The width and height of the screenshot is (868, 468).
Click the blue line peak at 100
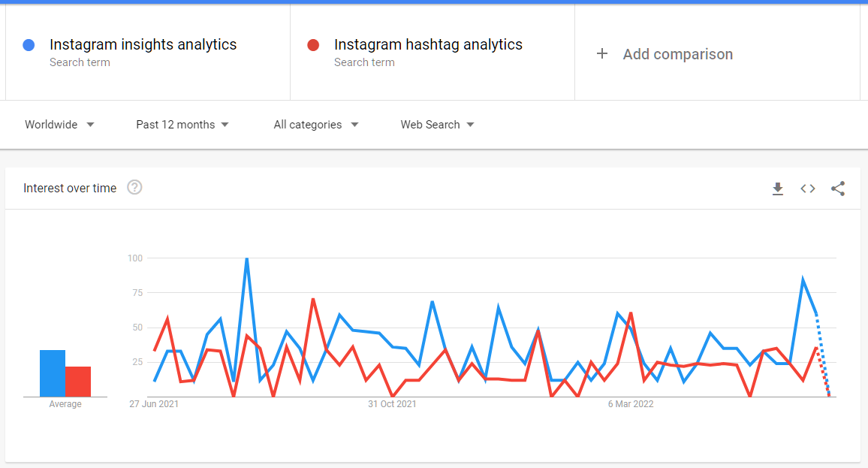(x=246, y=259)
